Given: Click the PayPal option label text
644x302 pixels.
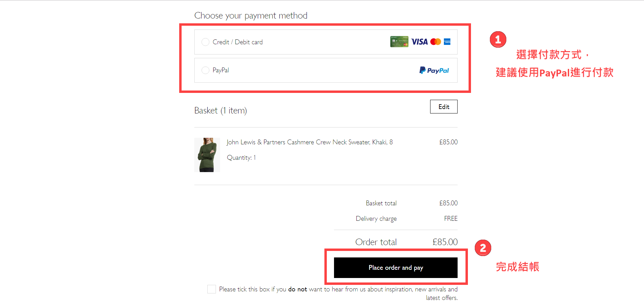Looking at the screenshot, I should (221, 70).
